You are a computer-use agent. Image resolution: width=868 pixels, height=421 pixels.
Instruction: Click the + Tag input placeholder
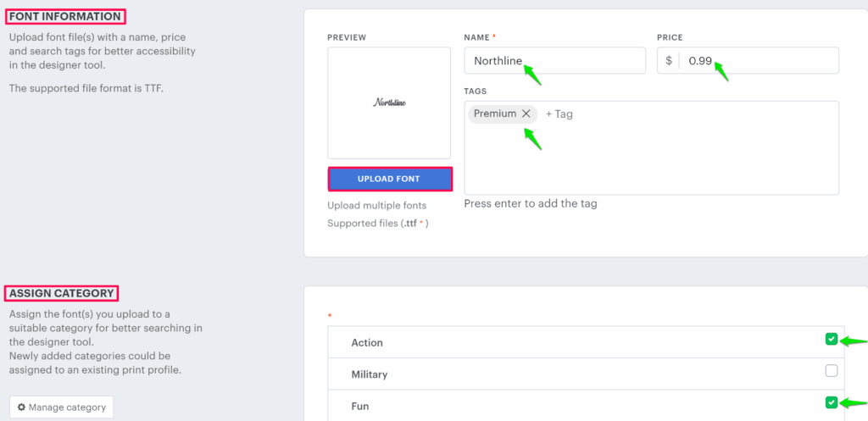click(559, 114)
